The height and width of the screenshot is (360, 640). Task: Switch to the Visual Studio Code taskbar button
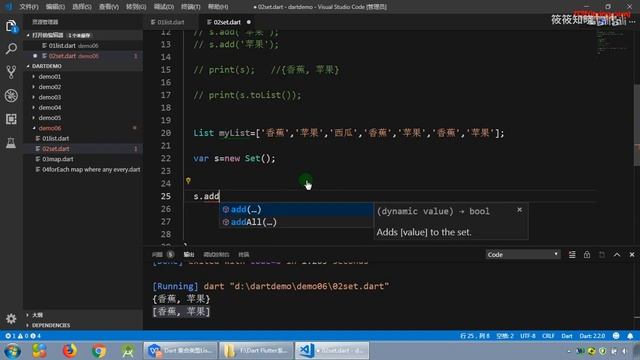click(x=332, y=351)
